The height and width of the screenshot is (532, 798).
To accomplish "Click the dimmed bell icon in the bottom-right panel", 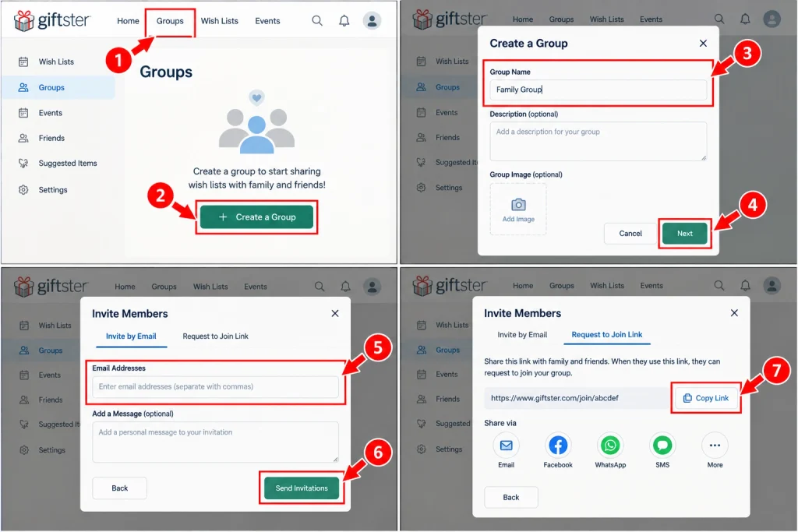I will point(745,285).
